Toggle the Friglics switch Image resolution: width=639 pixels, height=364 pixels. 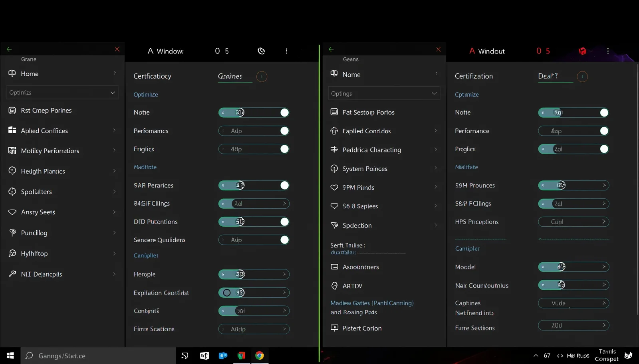click(x=254, y=149)
